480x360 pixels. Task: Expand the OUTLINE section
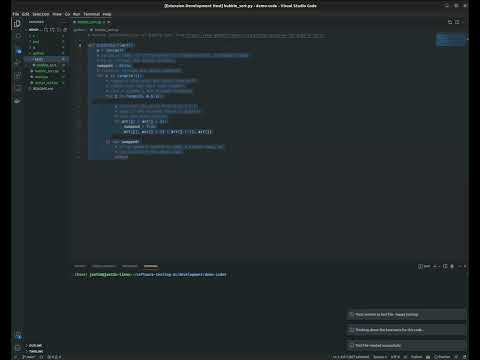point(35,346)
